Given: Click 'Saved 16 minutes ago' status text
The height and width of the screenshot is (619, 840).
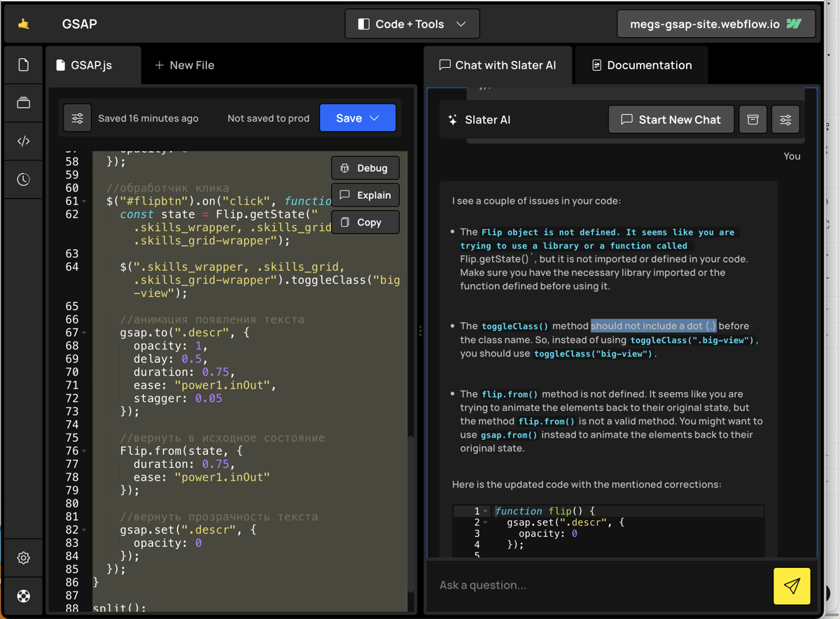Looking at the screenshot, I should pyautogui.click(x=148, y=118).
